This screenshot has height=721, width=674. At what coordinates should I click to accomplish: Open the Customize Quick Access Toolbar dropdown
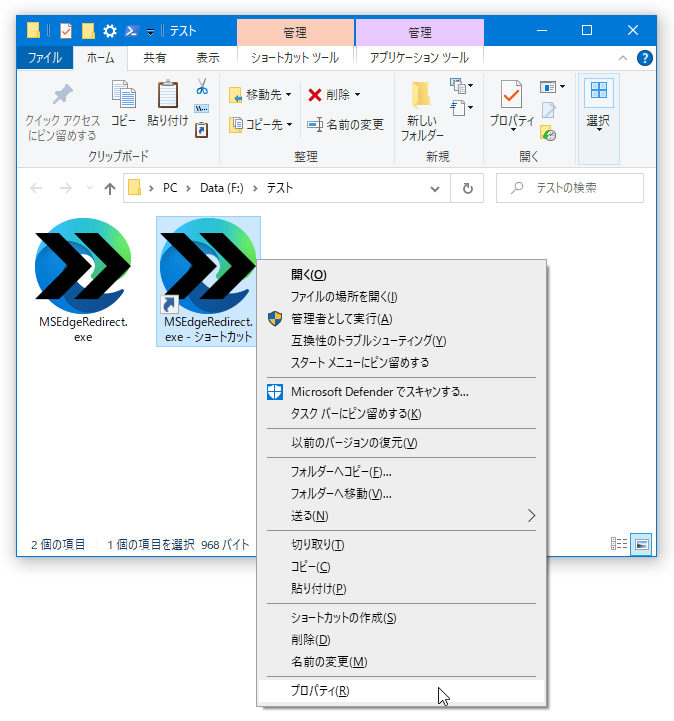(150, 32)
